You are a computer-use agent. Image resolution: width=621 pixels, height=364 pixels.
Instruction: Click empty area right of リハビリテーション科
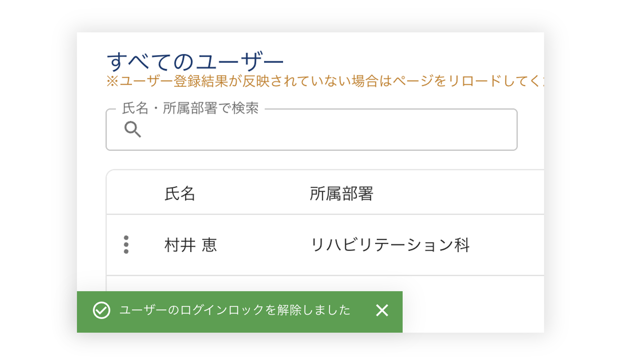[506, 245]
